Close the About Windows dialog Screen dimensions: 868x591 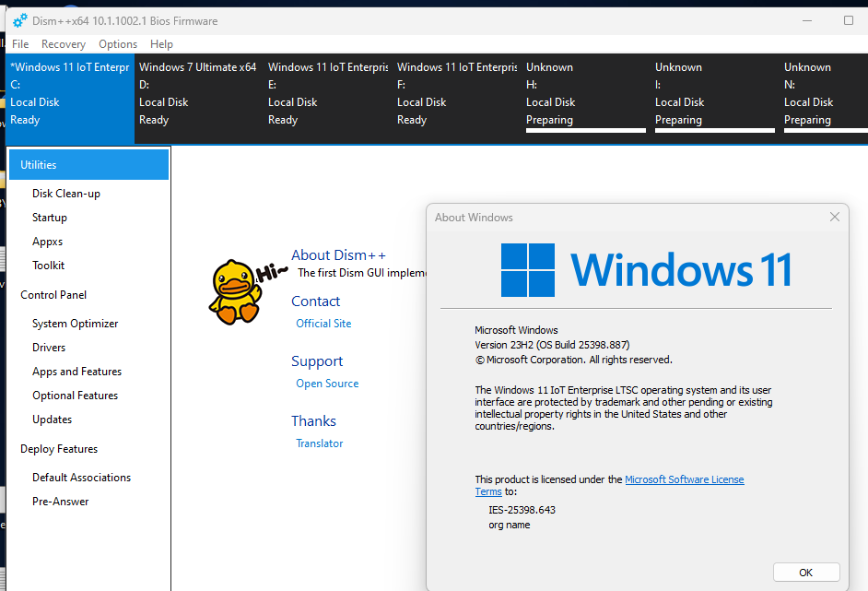pos(834,217)
